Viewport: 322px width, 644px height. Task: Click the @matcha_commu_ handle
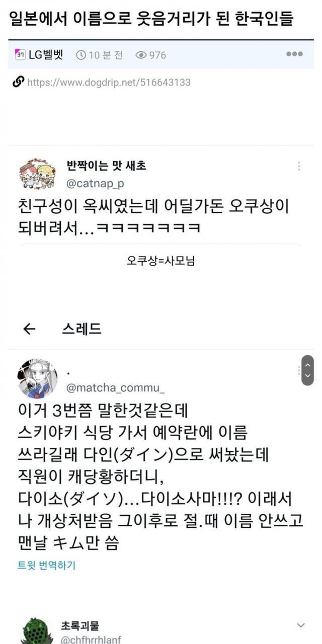(x=115, y=388)
